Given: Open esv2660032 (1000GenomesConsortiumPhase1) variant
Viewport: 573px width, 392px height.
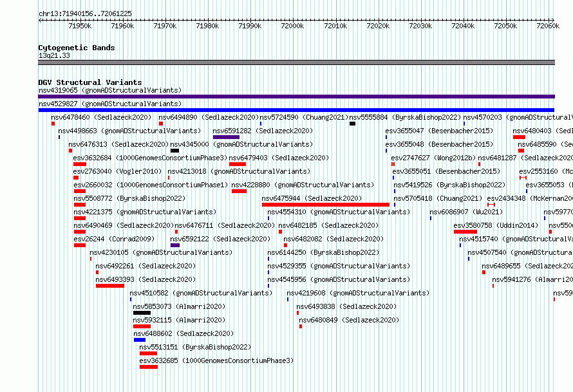Looking at the screenshot, I should [x=151, y=185].
